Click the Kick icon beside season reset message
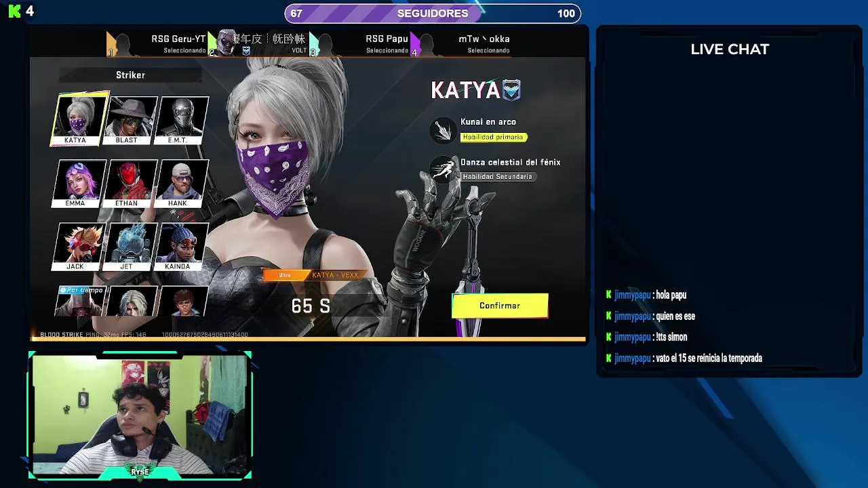868x488 pixels. pos(609,358)
